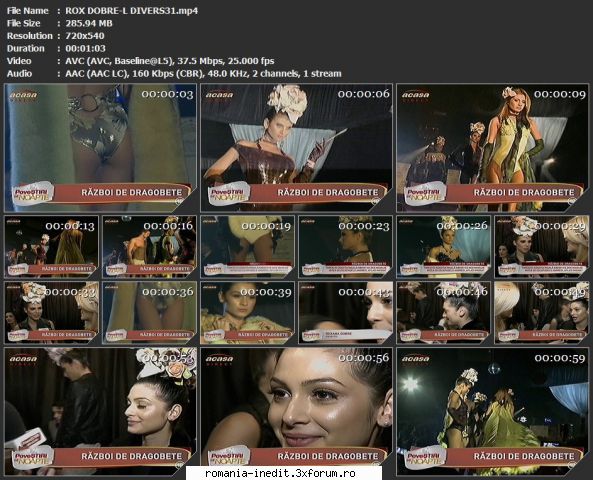Click the Acasa logo in the 00:00:59 frame

coord(416,359)
